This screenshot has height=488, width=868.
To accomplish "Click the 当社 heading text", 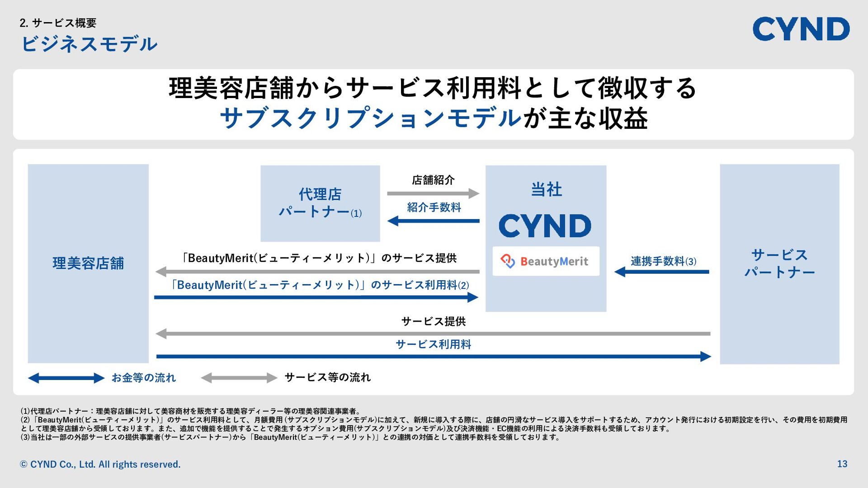I will click(x=546, y=189).
